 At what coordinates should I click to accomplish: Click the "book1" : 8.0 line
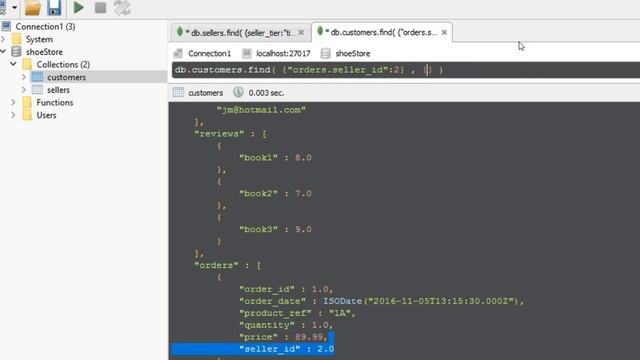tap(275, 158)
